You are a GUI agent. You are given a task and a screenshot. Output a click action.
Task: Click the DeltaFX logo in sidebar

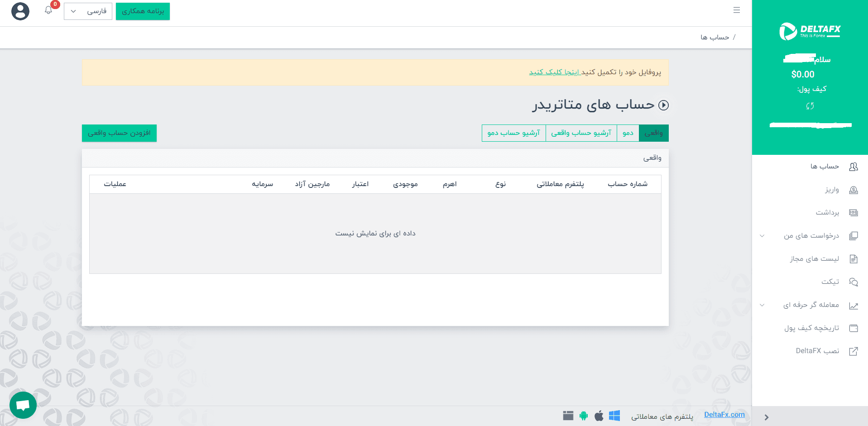click(810, 31)
